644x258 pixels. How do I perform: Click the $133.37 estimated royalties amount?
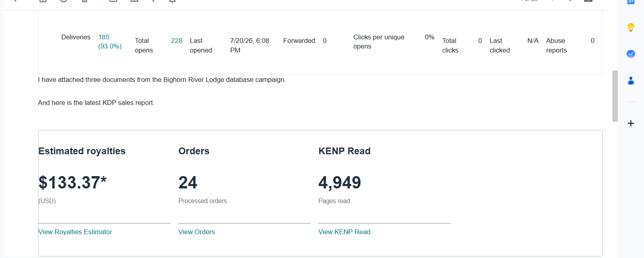point(73,183)
